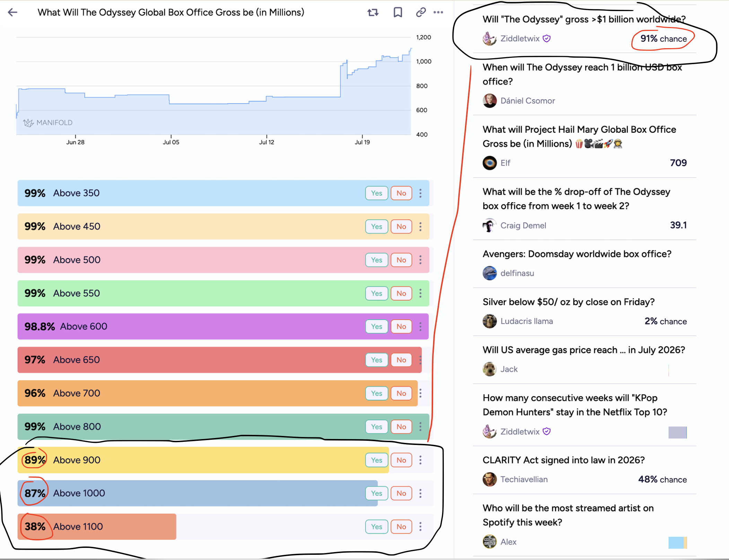Bet Yes on Above 1100
Screen dimensions: 729x560
[x=377, y=527]
